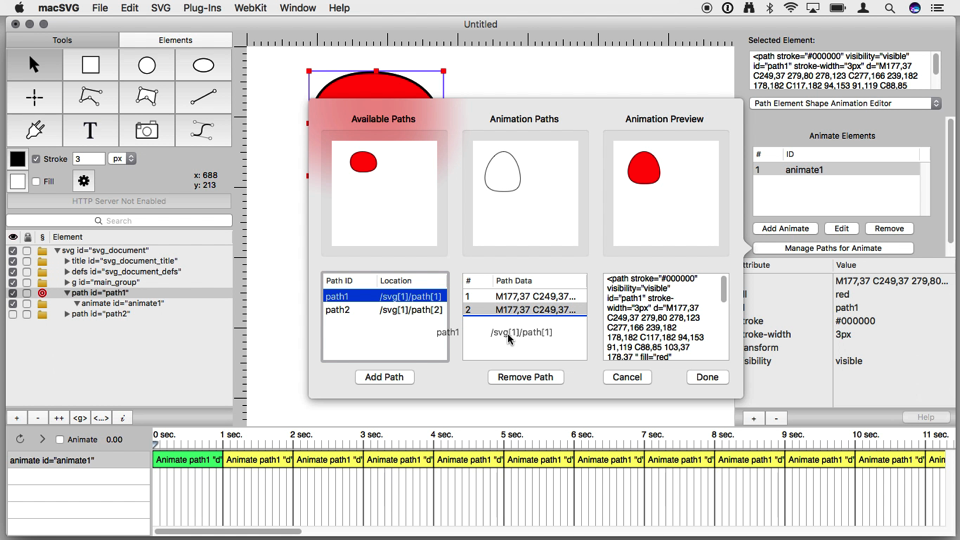Click the Add Path button
This screenshot has height=540, width=960.
(x=385, y=377)
